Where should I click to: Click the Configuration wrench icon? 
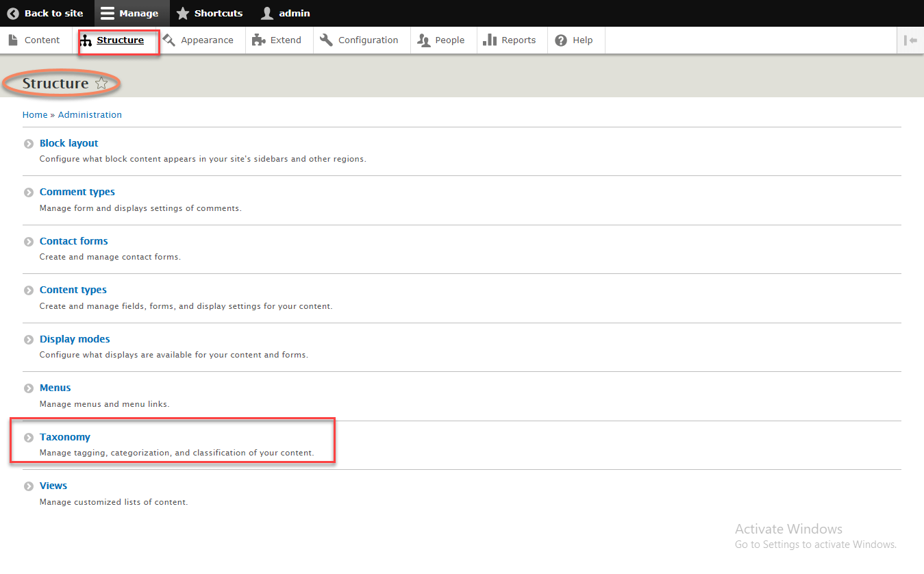[327, 40]
